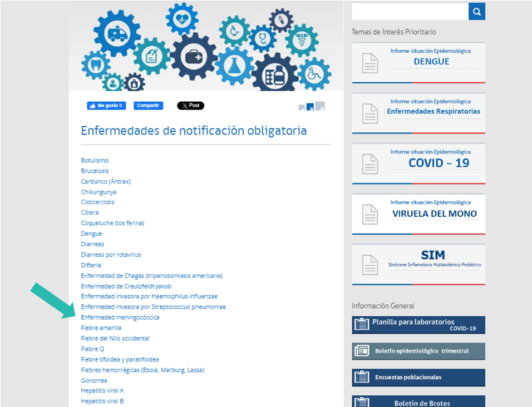This screenshot has height=407, width=532.
Task: Open the Diarreas link
Action: coord(92,244)
